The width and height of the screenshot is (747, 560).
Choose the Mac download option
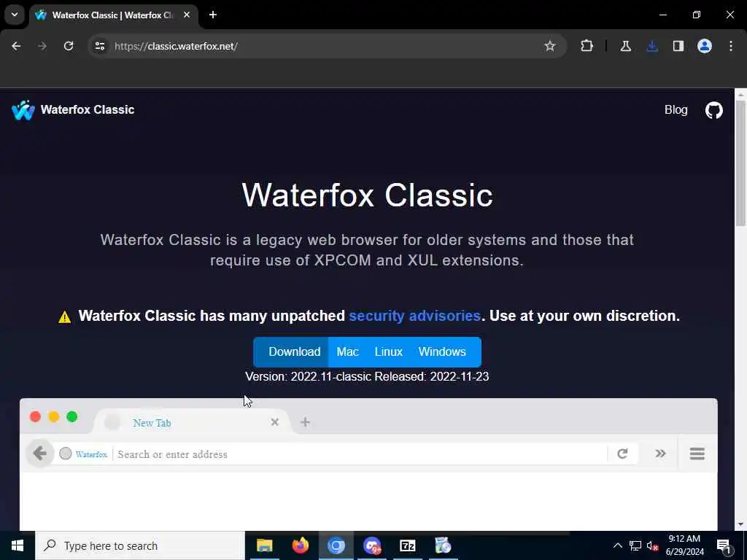click(348, 352)
